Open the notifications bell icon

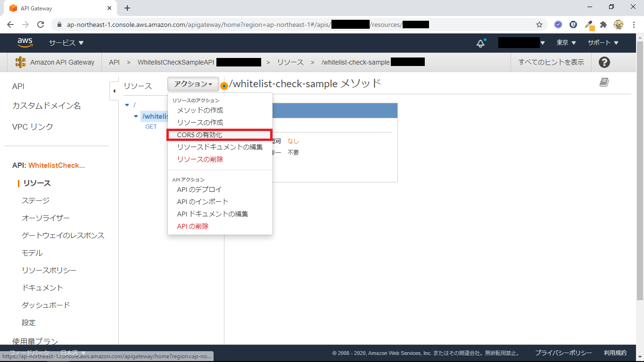click(480, 43)
